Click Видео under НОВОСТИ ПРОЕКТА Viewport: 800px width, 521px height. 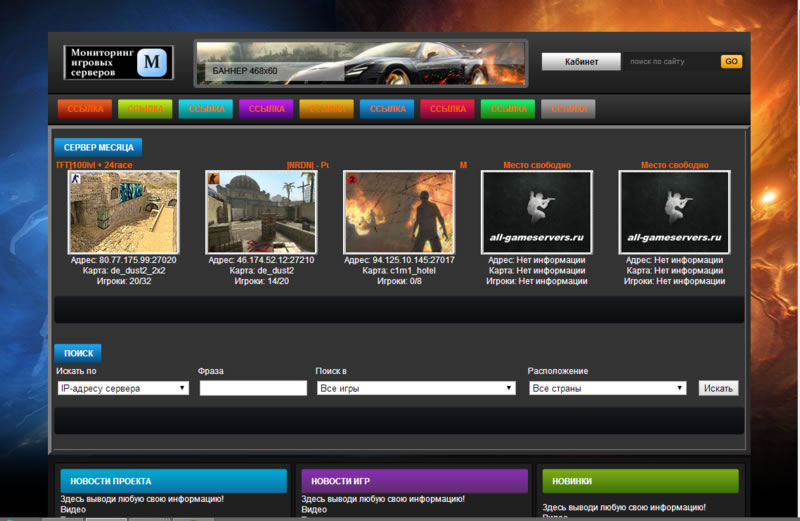[x=73, y=509]
